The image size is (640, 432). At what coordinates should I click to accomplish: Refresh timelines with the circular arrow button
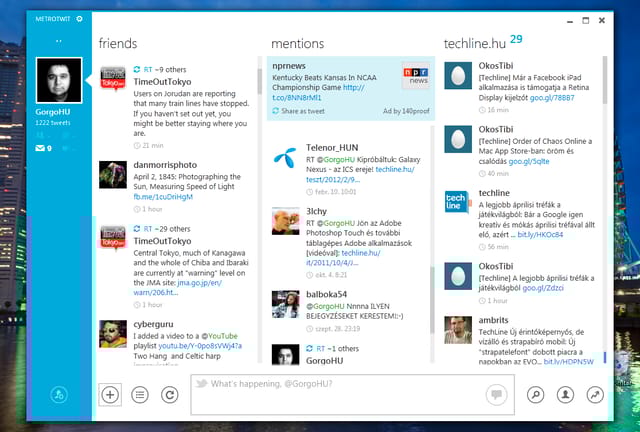click(x=170, y=395)
